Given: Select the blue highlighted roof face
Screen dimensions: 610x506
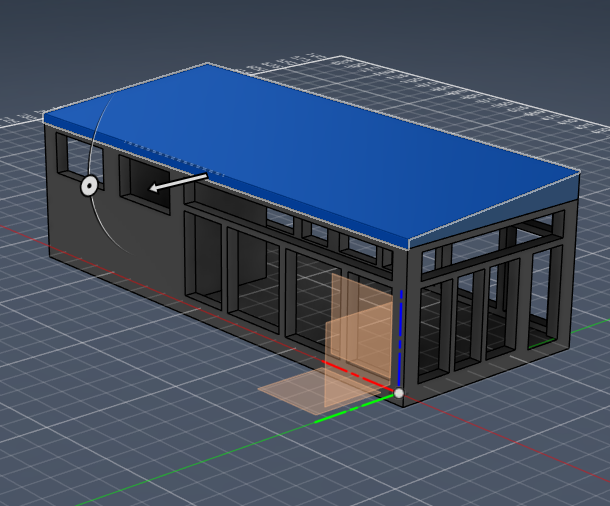Looking at the screenshot, I should 312,150.
